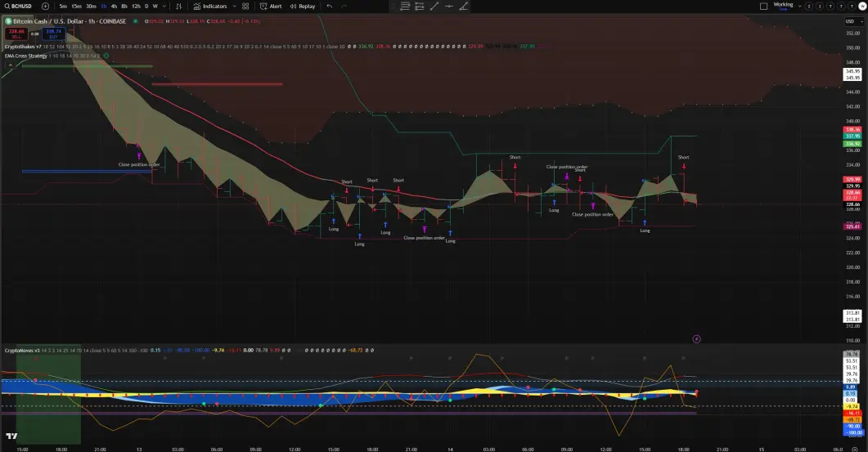Select the CryptoMoves v3 indicator legend
This screenshot has height=452, width=868.
(x=22, y=350)
